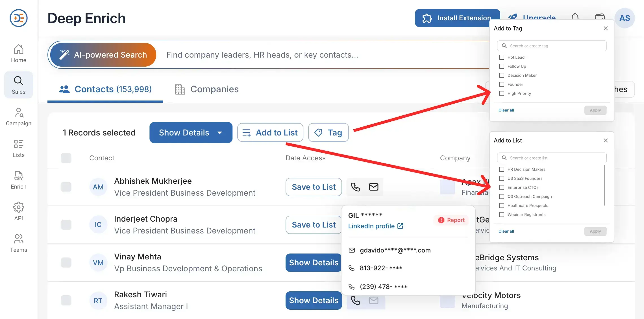The height and width of the screenshot is (319, 644).
Task: Report the GIL contact popup
Action: (x=451, y=220)
